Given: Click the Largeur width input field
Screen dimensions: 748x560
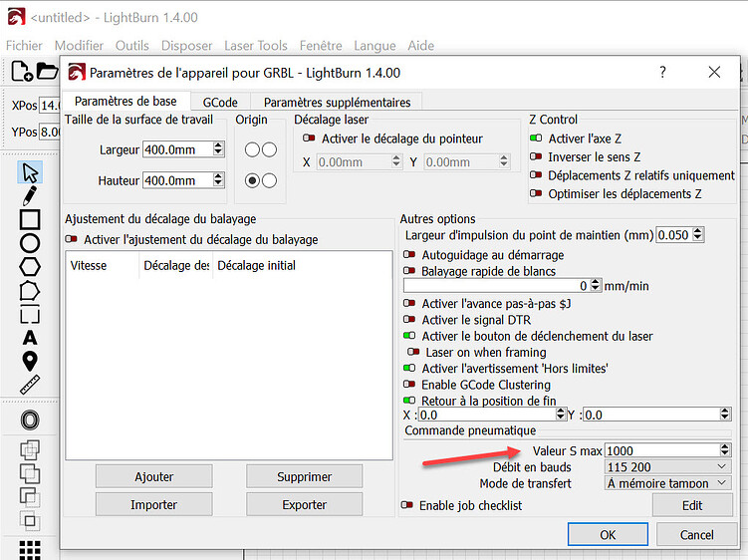Looking at the screenshot, I should 176,149.
